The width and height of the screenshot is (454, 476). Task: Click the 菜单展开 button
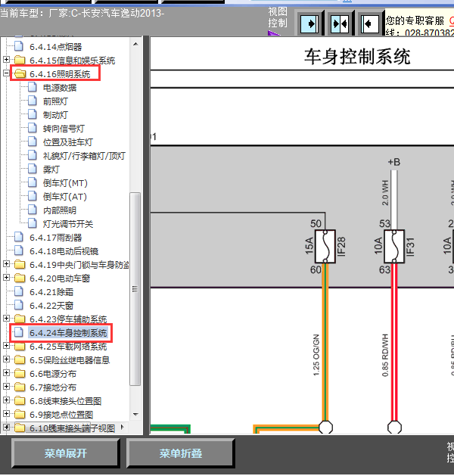[66, 453]
